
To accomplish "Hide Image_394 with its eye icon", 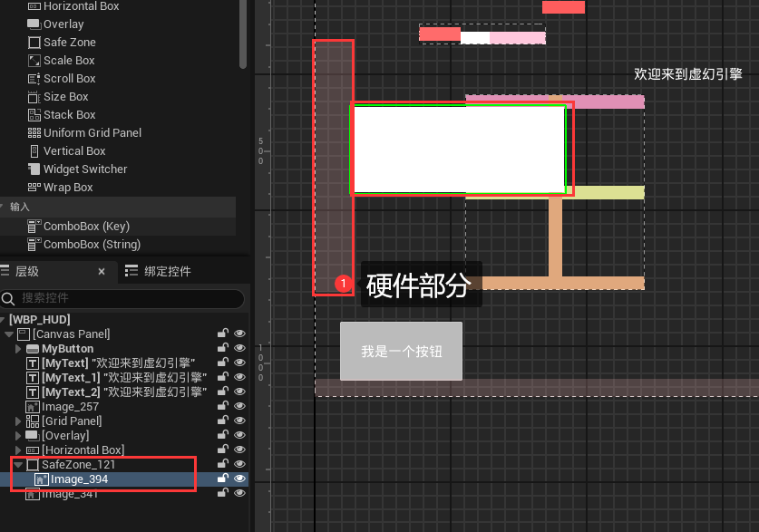I will 239,479.
